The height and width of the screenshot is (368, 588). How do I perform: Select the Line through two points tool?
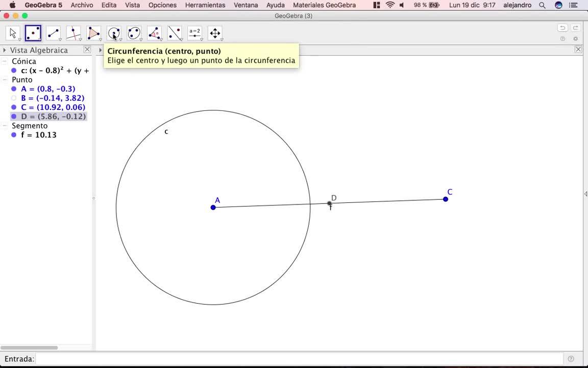[x=53, y=33]
